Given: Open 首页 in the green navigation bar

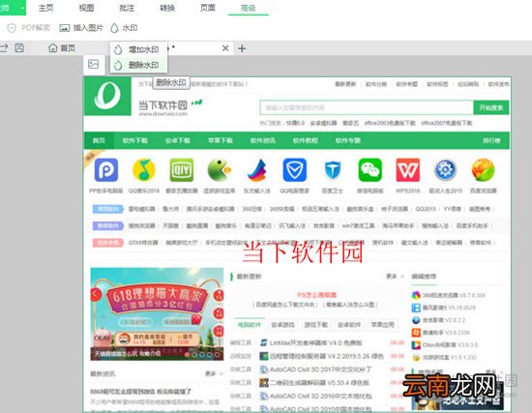Looking at the screenshot, I should pyautogui.click(x=99, y=140).
